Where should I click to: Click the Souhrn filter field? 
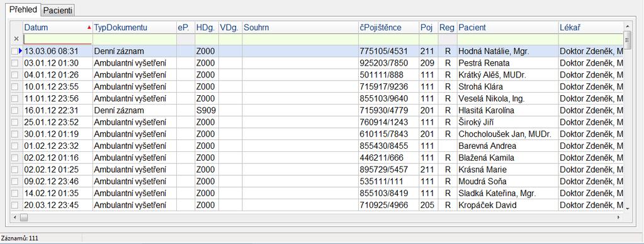300,39
